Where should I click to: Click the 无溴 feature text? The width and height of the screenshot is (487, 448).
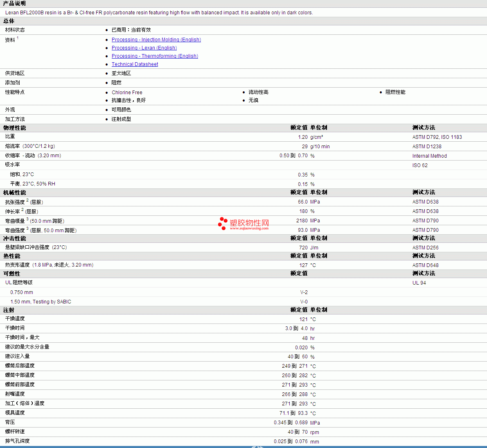click(253, 100)
